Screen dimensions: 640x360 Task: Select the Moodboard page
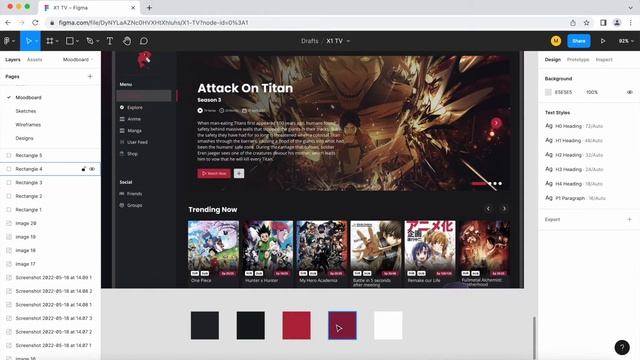28,98
